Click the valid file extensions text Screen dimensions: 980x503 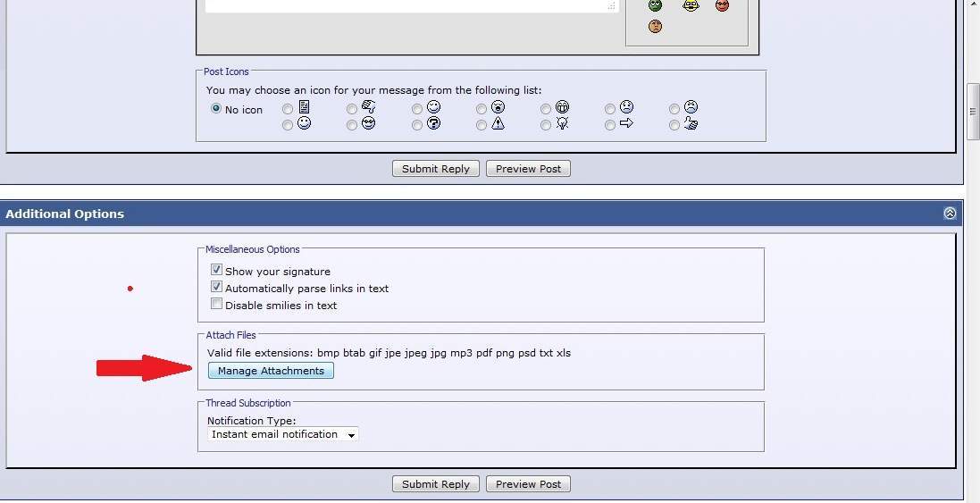click(389, 353)
